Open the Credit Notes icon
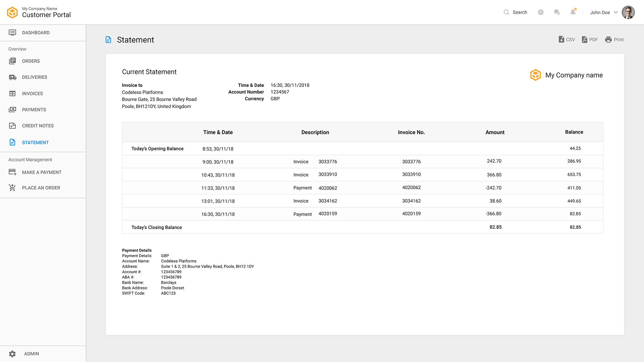644x362 pixels. (13, 125)
